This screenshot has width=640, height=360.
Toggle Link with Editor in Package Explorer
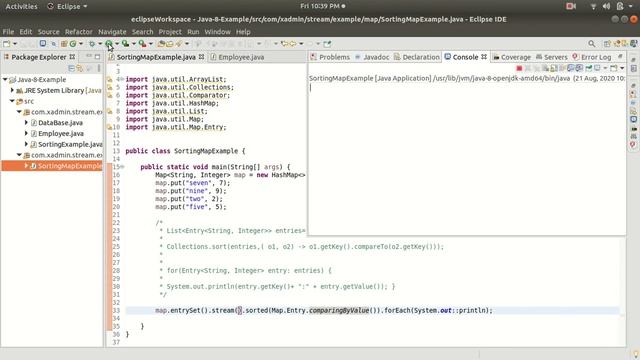coord(80,68)
